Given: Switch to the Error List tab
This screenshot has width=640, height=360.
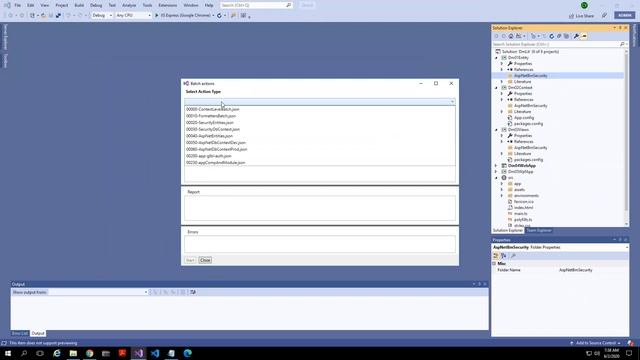Looking at the screenshot, I should point(20,333).
